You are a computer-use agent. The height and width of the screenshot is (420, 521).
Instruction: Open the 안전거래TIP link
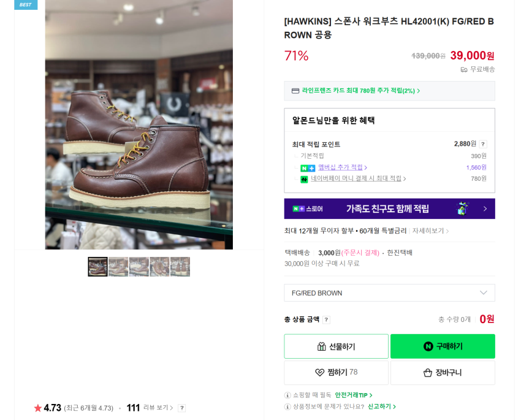[353, 395]
